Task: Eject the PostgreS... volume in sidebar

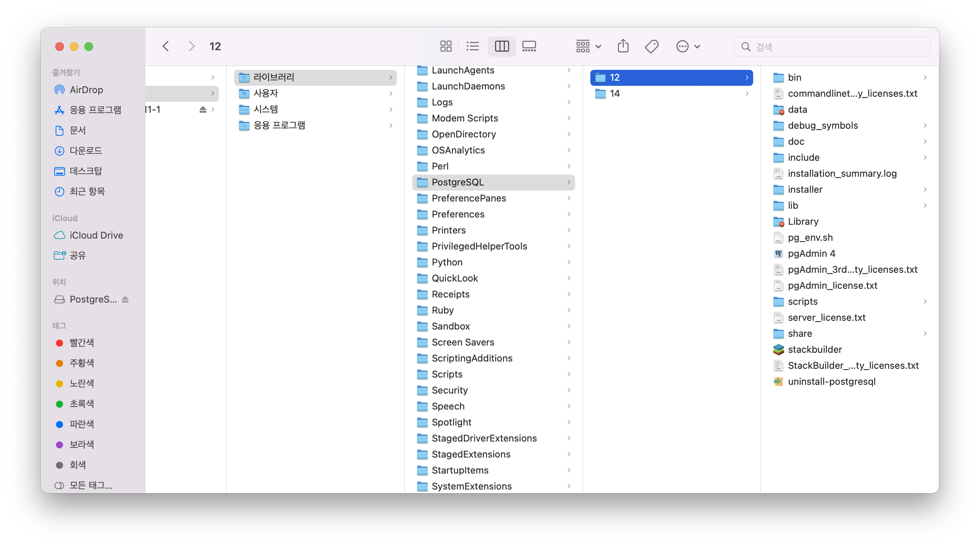Action: tap(125, 300)
